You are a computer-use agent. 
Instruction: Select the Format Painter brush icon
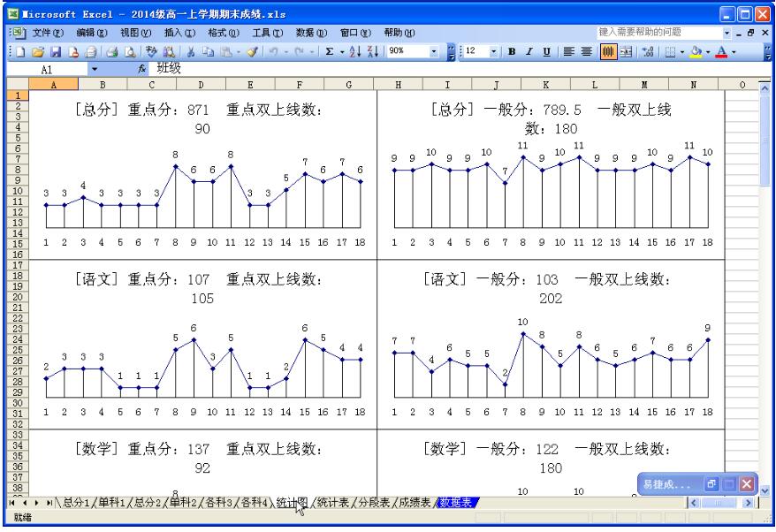[253, 51]
